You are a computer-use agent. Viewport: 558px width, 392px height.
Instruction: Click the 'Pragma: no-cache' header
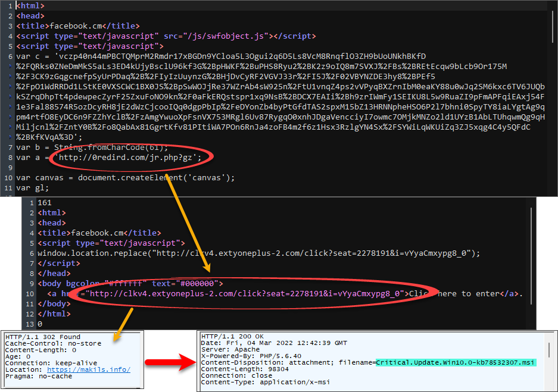(39, 376)
